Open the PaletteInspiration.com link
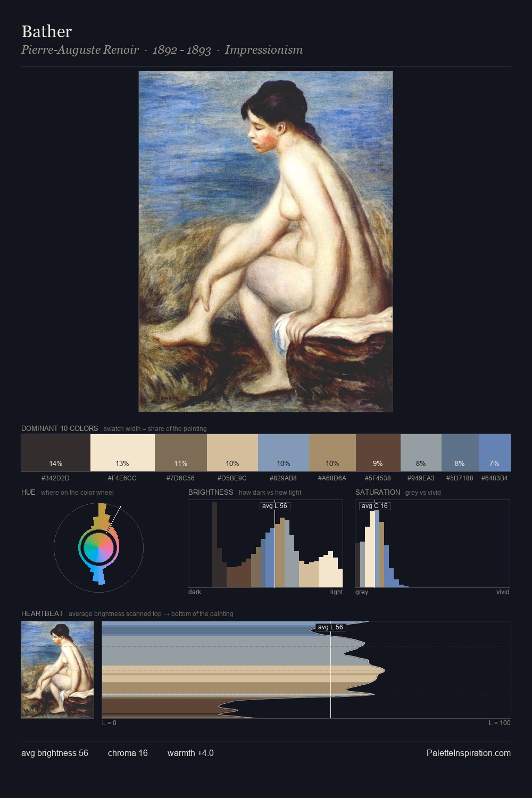532x798 pixels. pyautogui.click(x=469, y=753)
